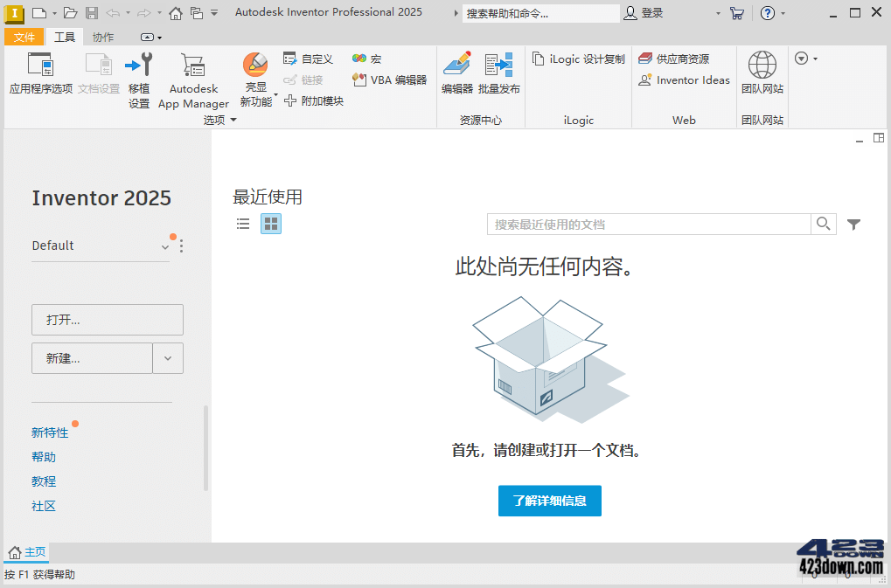Open the 文件 menu
Image resolution: width=891 pixels, height=588 pixels.
24,37
